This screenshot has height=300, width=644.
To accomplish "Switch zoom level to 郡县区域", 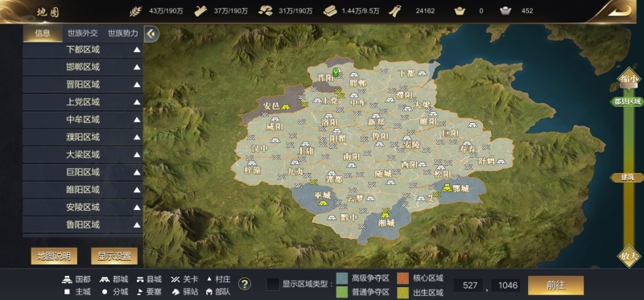I will point(626,101).
